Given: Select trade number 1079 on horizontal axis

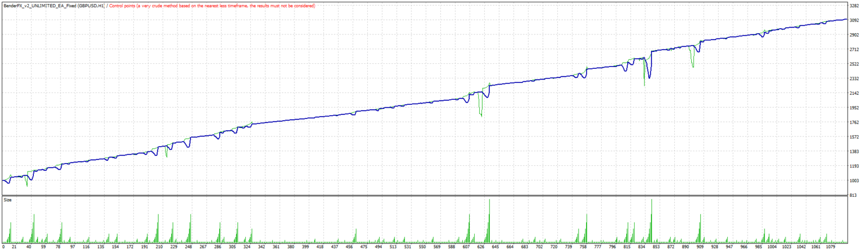Looking at the screenshot, I should (831, 246).
